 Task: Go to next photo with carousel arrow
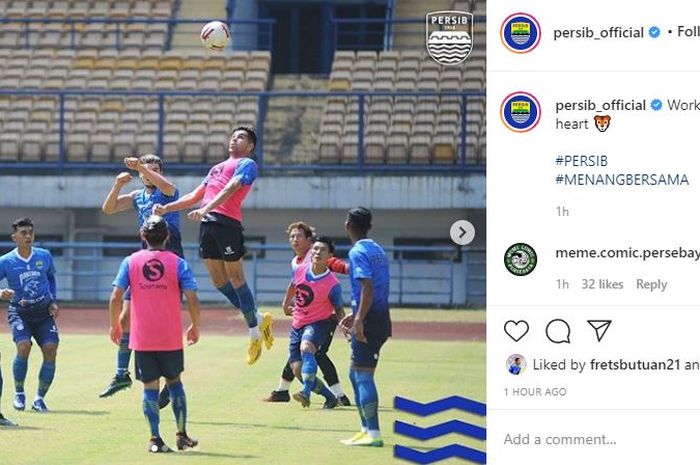pyautogui.click(x=462, y=232)
